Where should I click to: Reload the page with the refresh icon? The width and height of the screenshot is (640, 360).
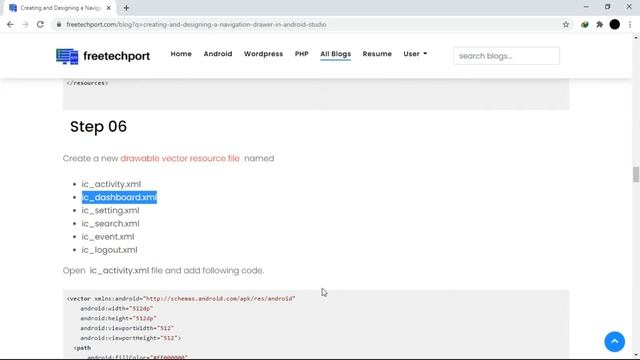click(40, 24)
